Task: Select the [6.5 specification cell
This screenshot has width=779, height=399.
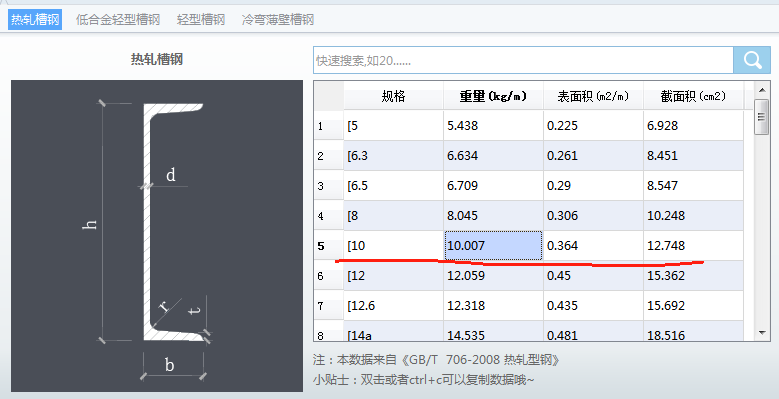Action: tap(393, 186)
